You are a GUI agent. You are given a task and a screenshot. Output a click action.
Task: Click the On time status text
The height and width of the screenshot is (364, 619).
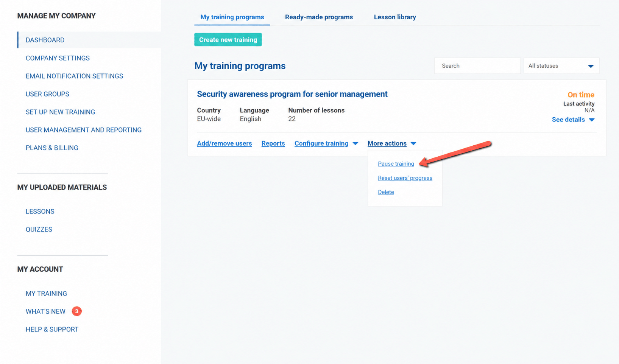(581, 95)
